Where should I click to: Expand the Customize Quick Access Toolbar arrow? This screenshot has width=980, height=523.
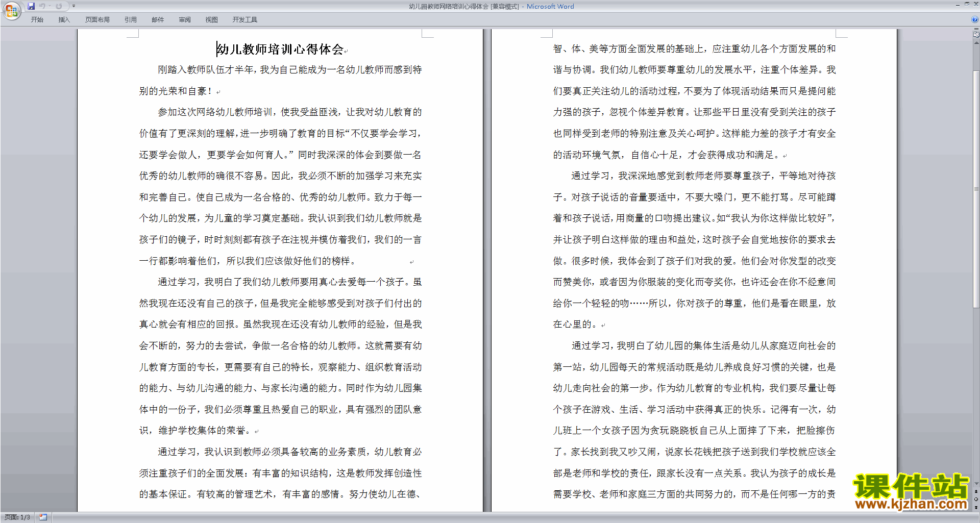pos(73,6)
